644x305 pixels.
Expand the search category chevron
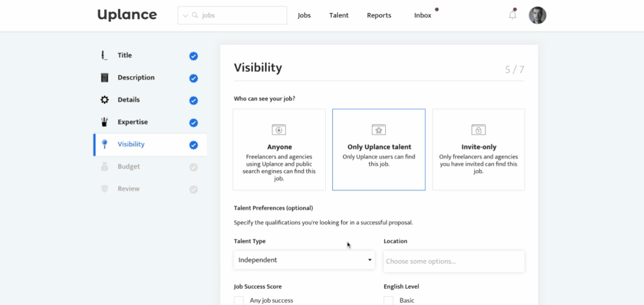(185, 16)
